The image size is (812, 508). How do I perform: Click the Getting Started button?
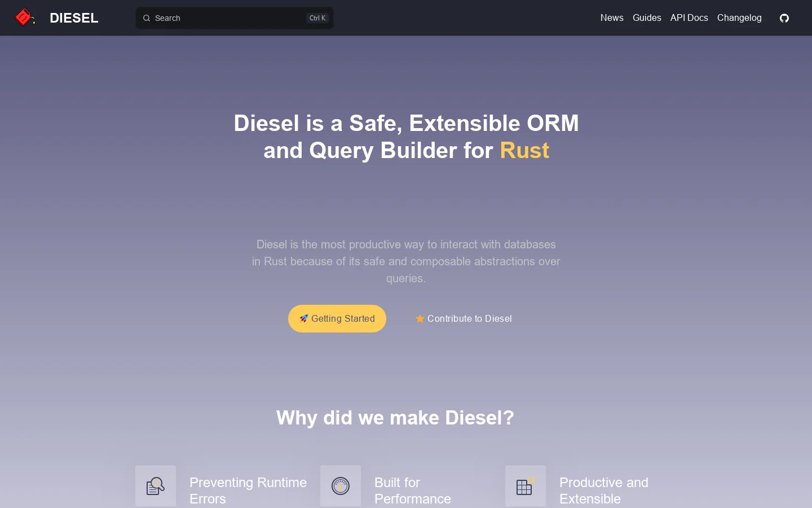pyautogui.click(x=337, y=319)
